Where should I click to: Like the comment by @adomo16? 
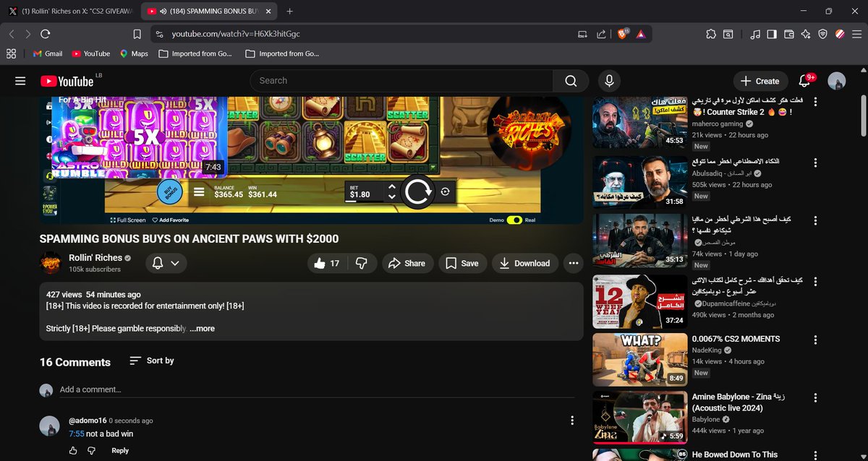(73, 450)
